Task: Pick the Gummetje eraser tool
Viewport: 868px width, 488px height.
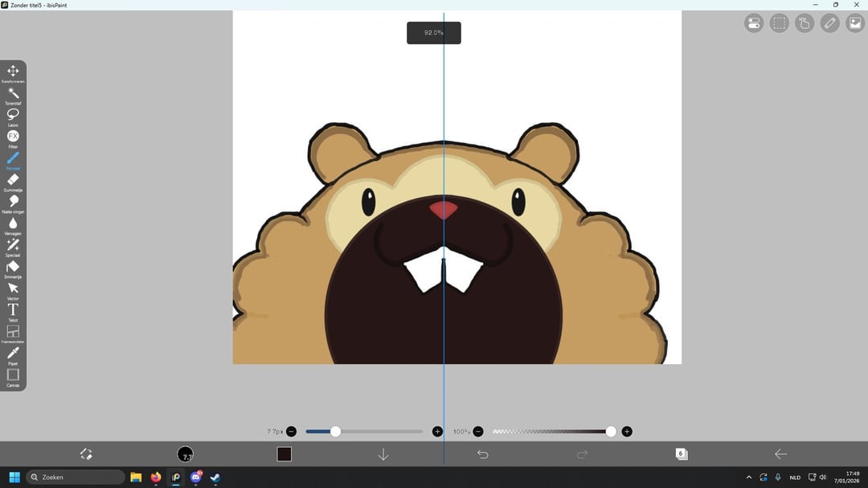Action: 13,180
